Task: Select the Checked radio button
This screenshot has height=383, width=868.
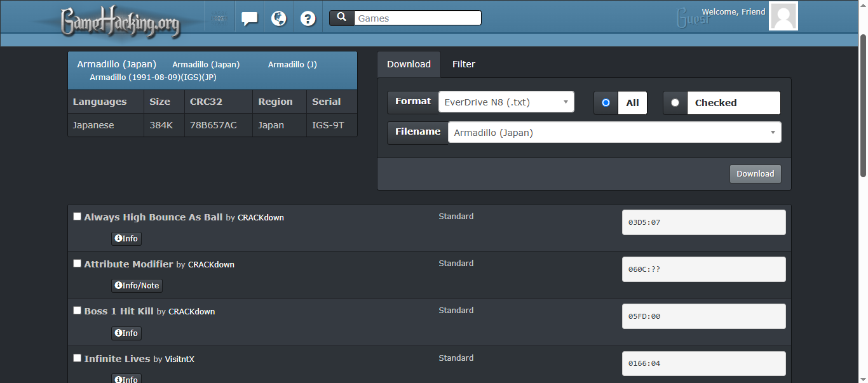Action: (675, 103)
